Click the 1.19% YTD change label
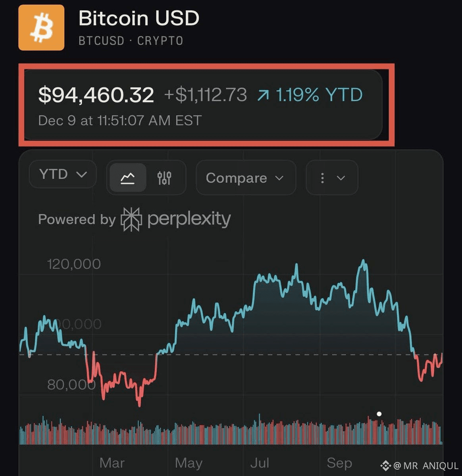Image resolution: width=462 pixels, height=476 pixels. coord(319,95)
